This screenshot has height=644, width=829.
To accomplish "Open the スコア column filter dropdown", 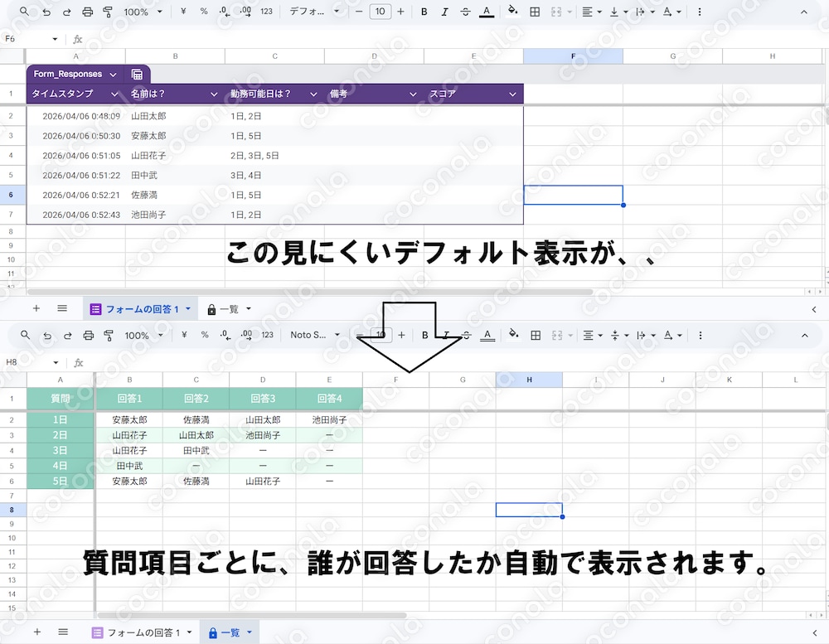I will point(512,94).
